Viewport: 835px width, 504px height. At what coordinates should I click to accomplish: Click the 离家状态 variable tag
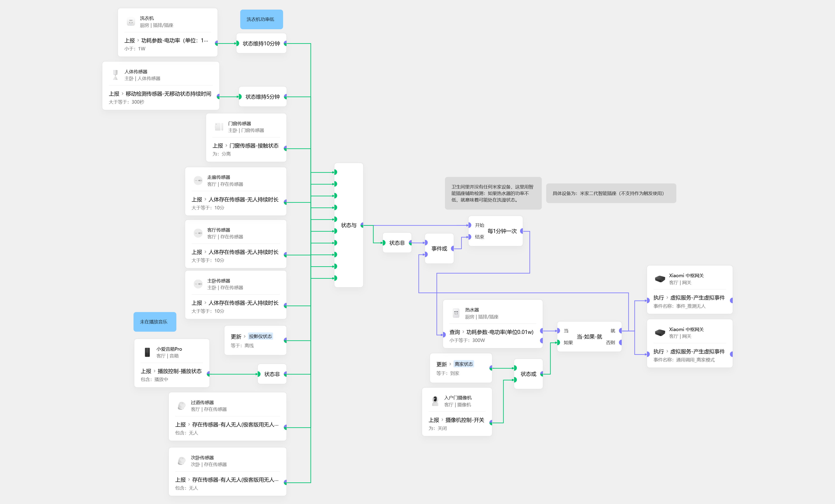coord(464,364)
